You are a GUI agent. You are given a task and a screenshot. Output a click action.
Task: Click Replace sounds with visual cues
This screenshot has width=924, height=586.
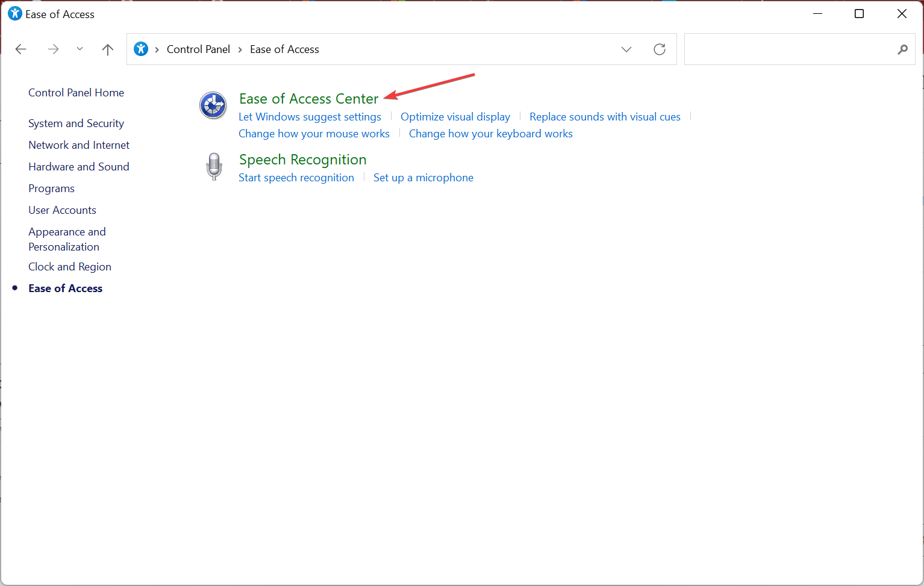tap(605, 117)
